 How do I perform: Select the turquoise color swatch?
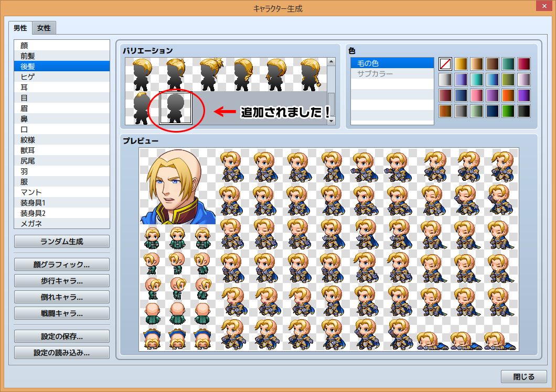(x=477, y=80)
